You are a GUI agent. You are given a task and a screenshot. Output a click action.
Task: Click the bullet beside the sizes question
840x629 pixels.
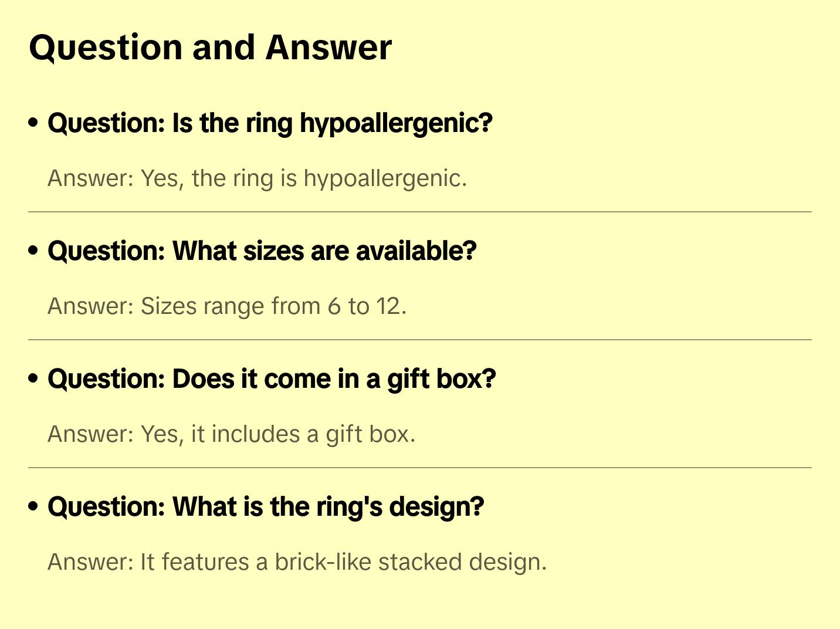tap(33, 251)
